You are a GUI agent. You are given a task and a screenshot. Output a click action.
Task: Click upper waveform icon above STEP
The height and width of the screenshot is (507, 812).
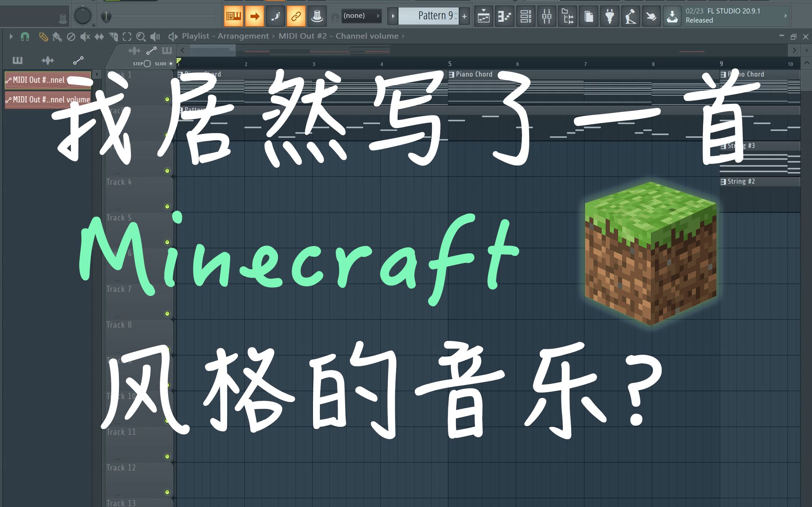click(x=134, y=50)
